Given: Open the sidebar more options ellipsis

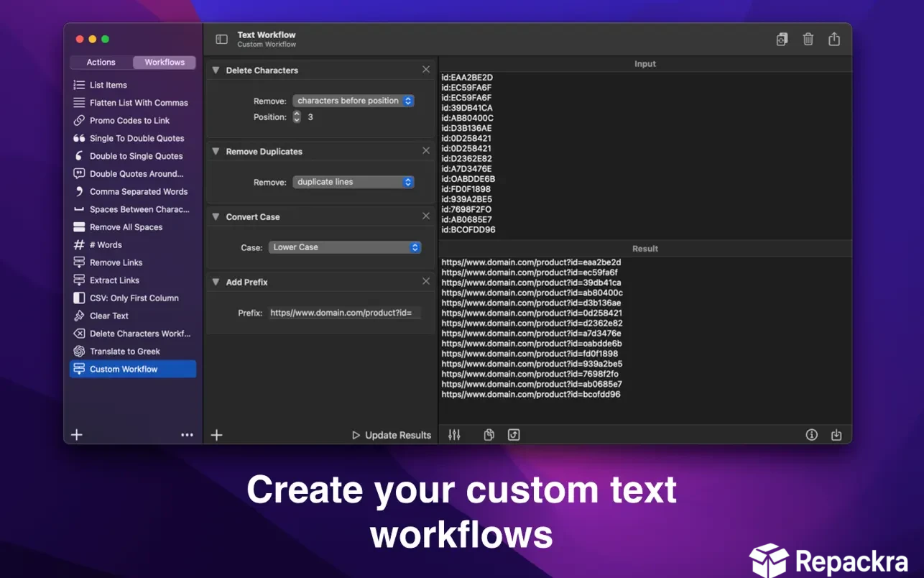Looking at the screenshot, I should click(187, 435).
